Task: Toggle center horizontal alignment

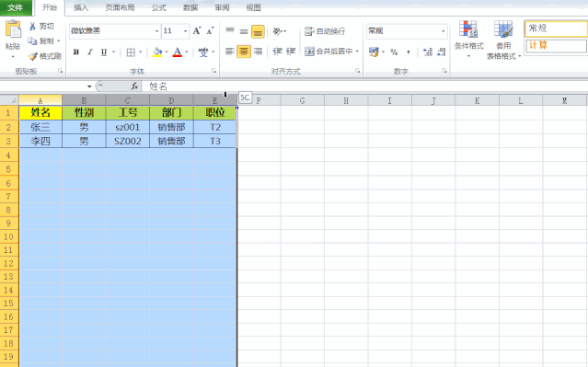Action: point(244,52)
